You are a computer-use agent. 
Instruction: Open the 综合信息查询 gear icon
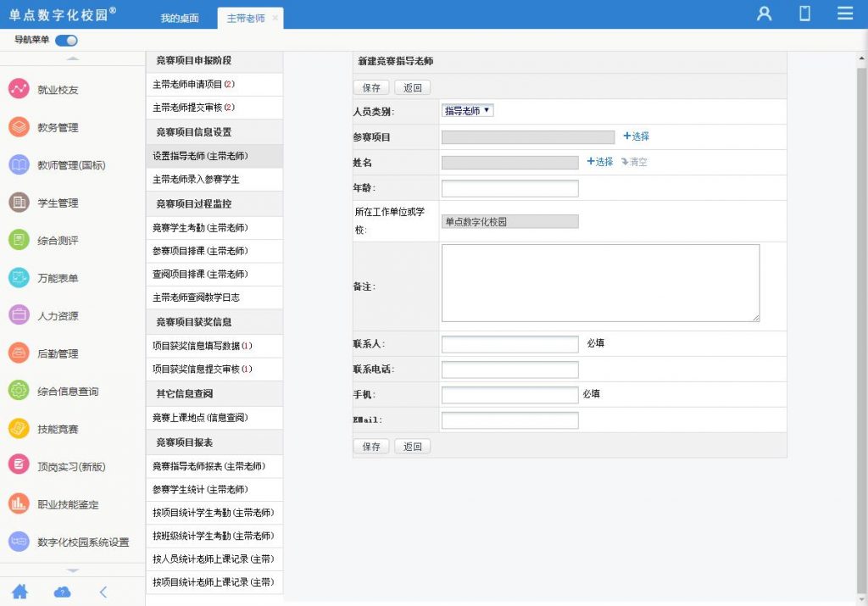click(x=19, y=390)
